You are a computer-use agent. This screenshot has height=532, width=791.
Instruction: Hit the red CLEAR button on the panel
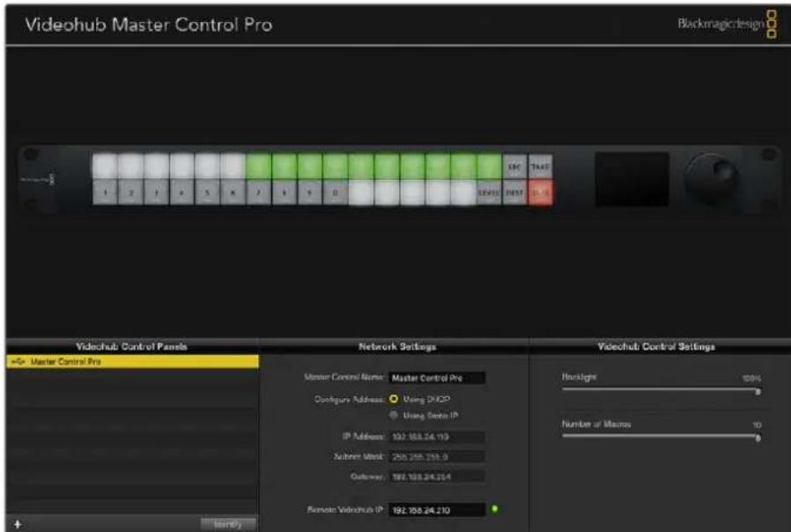pyautogui.click(x=540, y=193)
